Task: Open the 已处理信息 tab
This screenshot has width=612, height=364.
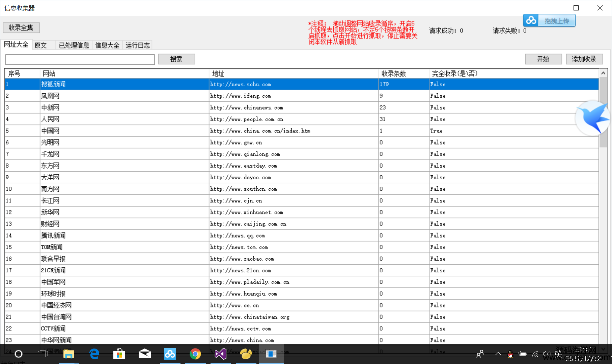Action: 74,45
